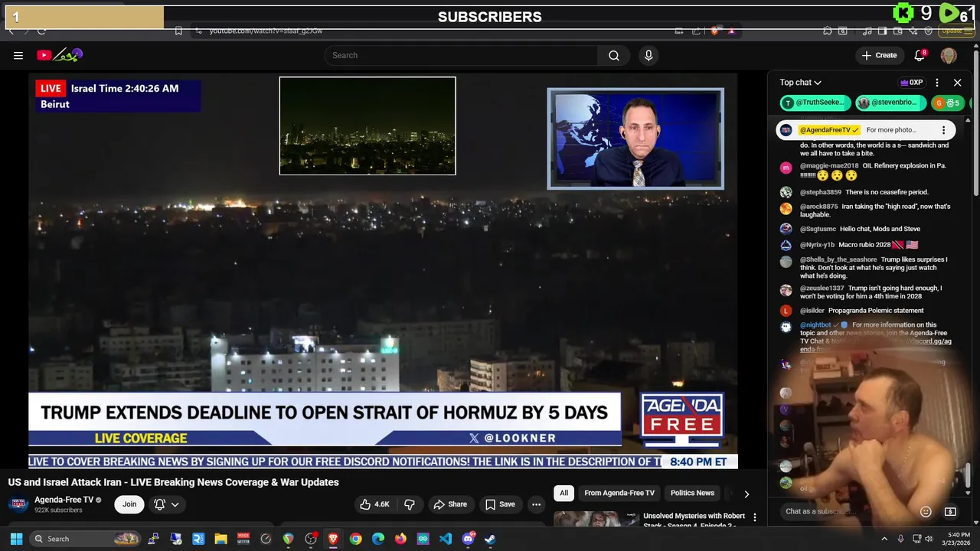The image size is (980, 551).
Task: Click the chat send super chat icon
Action: [950, 511]
